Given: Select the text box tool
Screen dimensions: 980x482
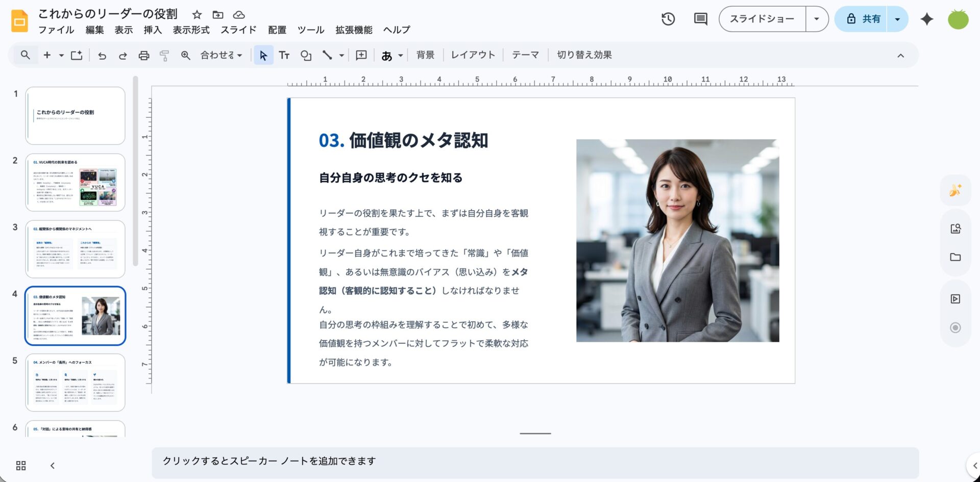Looking at the screenshot, I should tap(284, 56).
